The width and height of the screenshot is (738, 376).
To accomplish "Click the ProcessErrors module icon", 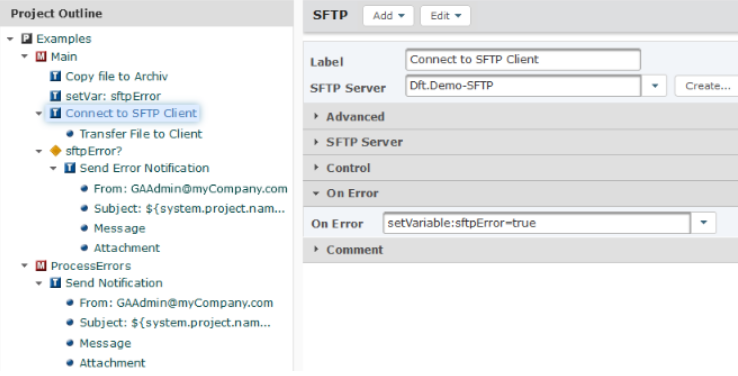I will 41,266.
